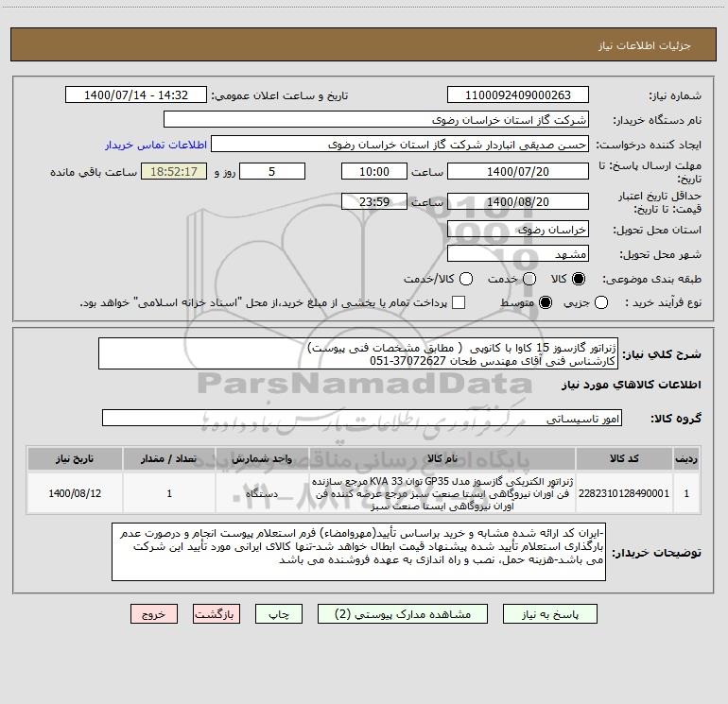Open the اطلاعات تماس خریدار link
Screen dimensions: 728x704
coord(156,145)
